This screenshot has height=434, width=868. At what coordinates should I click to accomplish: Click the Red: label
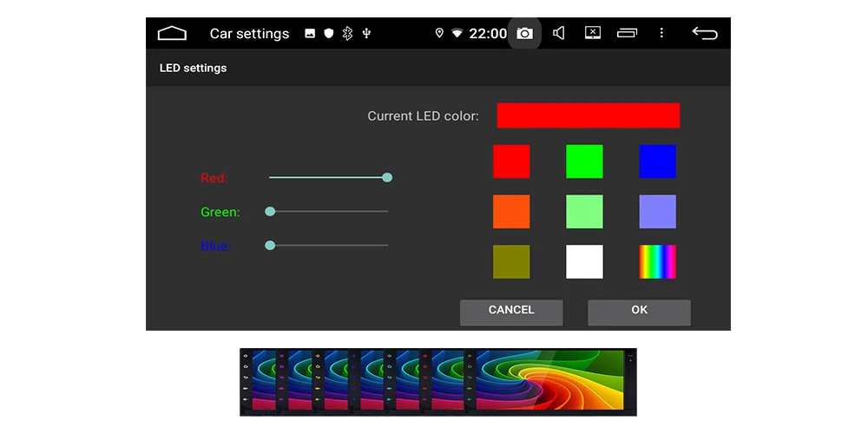coord(214,178)
